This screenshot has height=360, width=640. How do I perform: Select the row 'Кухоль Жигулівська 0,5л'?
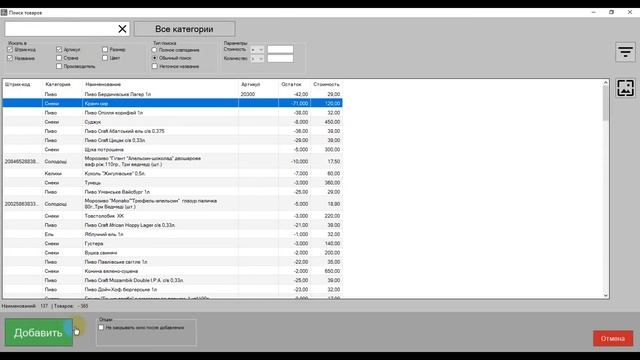[x=173, y=173]
